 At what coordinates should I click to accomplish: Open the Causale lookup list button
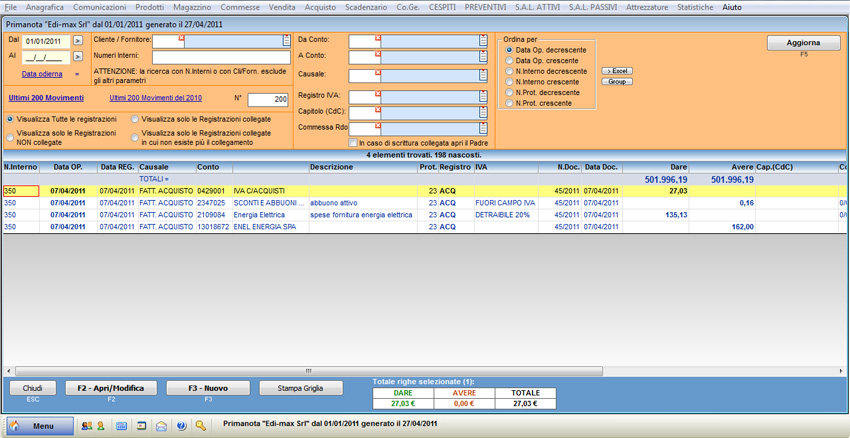pos(483,76)
